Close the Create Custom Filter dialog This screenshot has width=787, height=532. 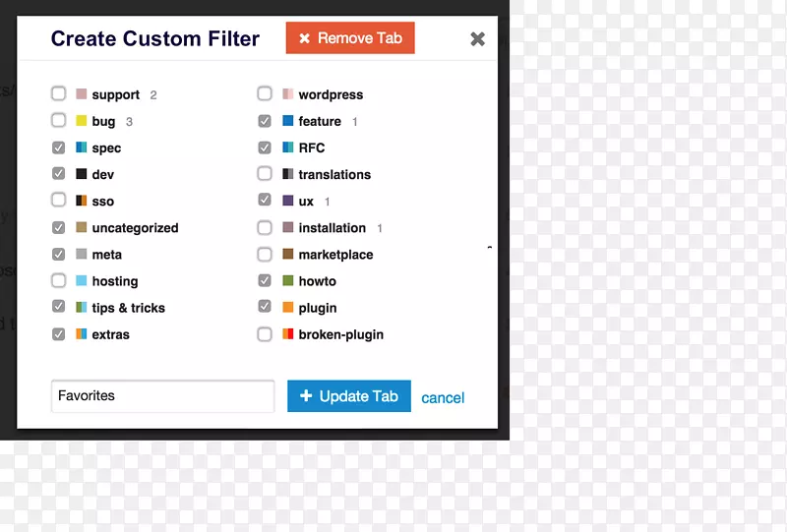[x=477, y=38]
